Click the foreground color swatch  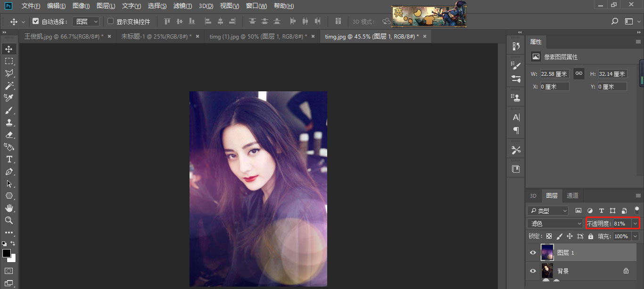click(x=7, y=253)
